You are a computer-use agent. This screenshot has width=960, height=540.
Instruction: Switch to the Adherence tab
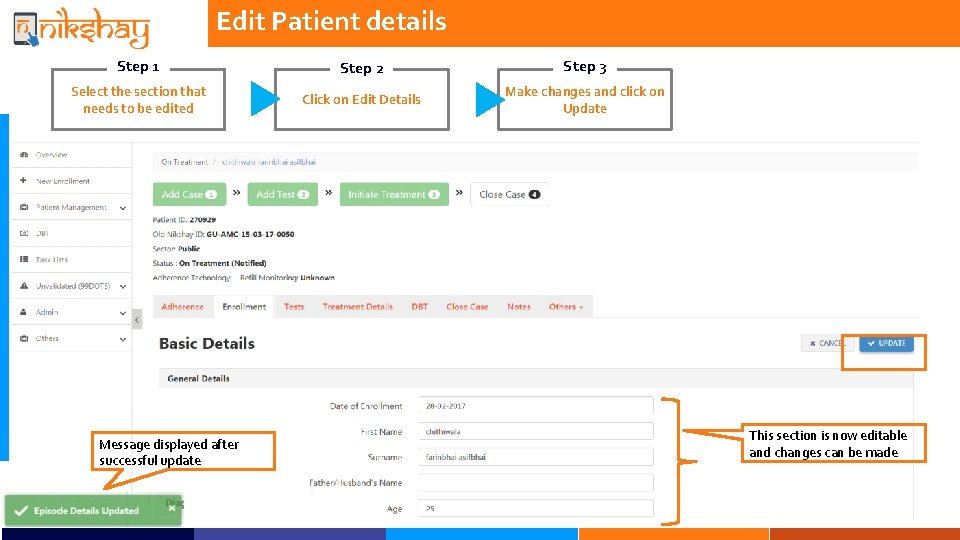pyautogui.click(x=182, y=307)
